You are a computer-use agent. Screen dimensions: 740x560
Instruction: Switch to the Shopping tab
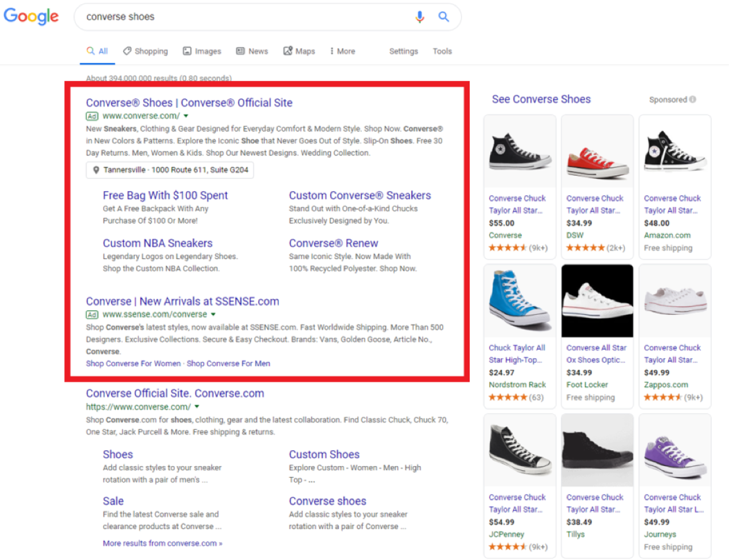pyautogui.click(x=145, y=51)
